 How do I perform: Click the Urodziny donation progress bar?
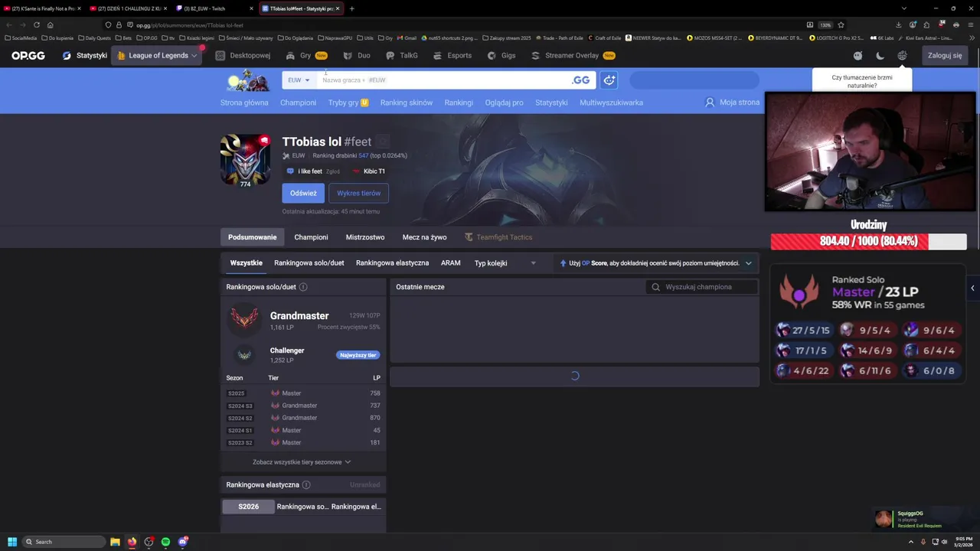pos(868,241)
